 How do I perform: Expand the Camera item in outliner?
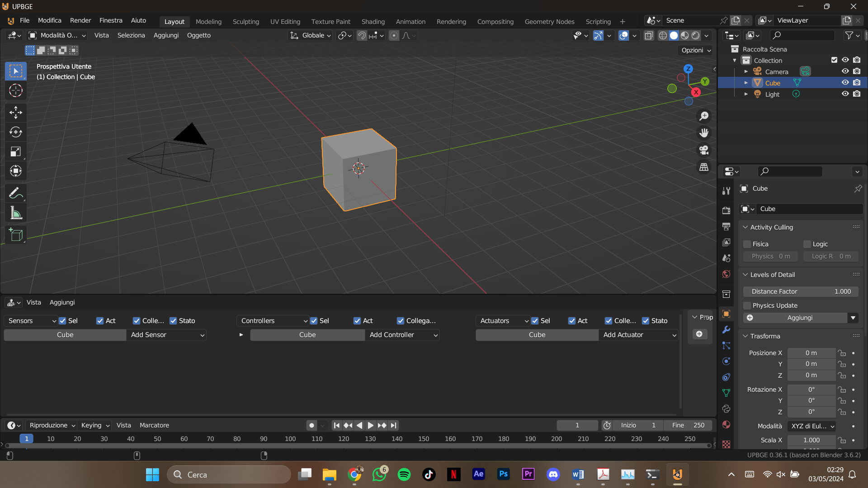pyautogui.click(x=746, y=71)
